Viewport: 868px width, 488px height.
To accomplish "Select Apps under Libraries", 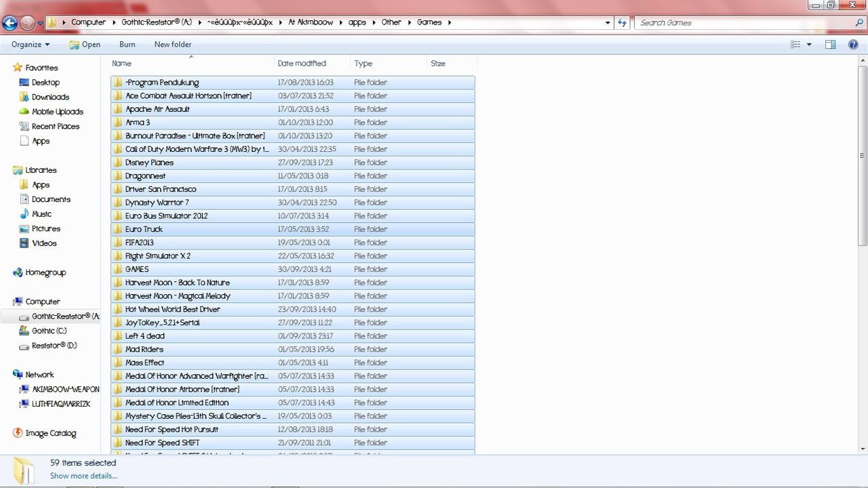I will (x=41, y=185).
